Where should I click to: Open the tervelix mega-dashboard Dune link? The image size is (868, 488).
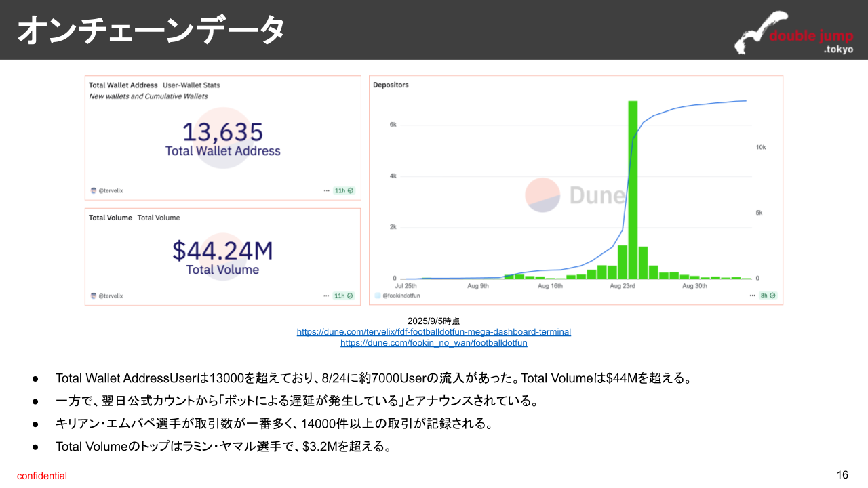[x=433, y=332]
